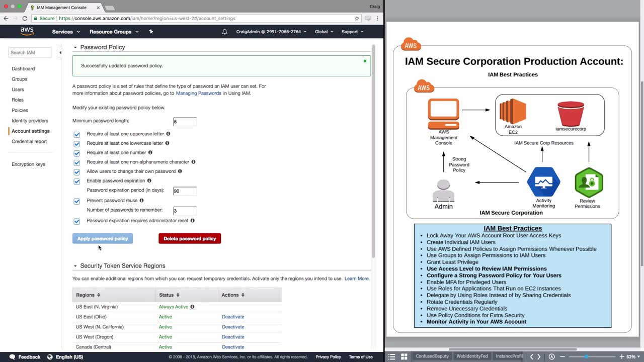Click info icon beside uppercase letter requirement
This screenshot has height=362, width=644.
(168, 134)
